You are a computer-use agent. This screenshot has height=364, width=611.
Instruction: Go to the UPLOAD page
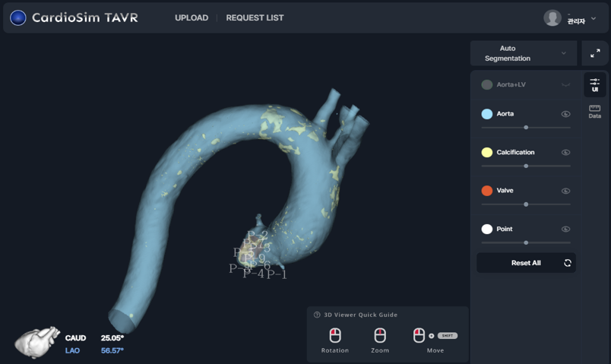pos(192,17)
